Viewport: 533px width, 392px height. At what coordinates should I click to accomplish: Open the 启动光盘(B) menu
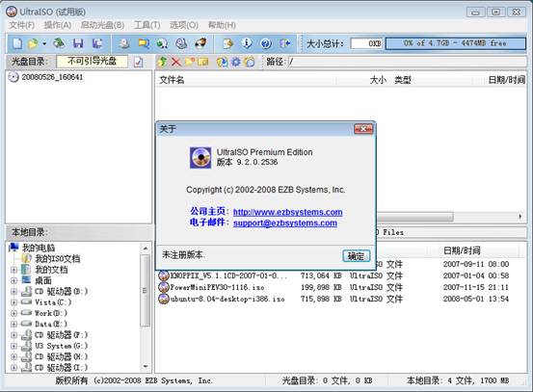(x=102, y=25)
